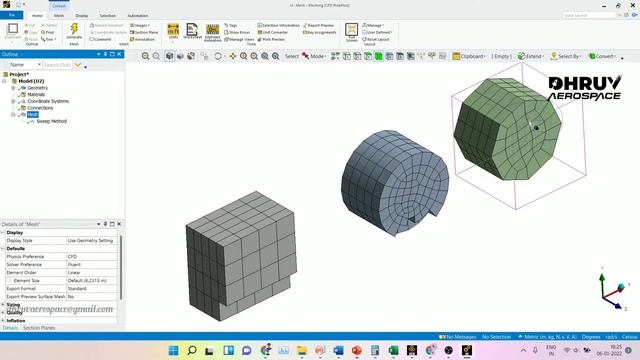Click Reset Layout in ribbon

376,39
